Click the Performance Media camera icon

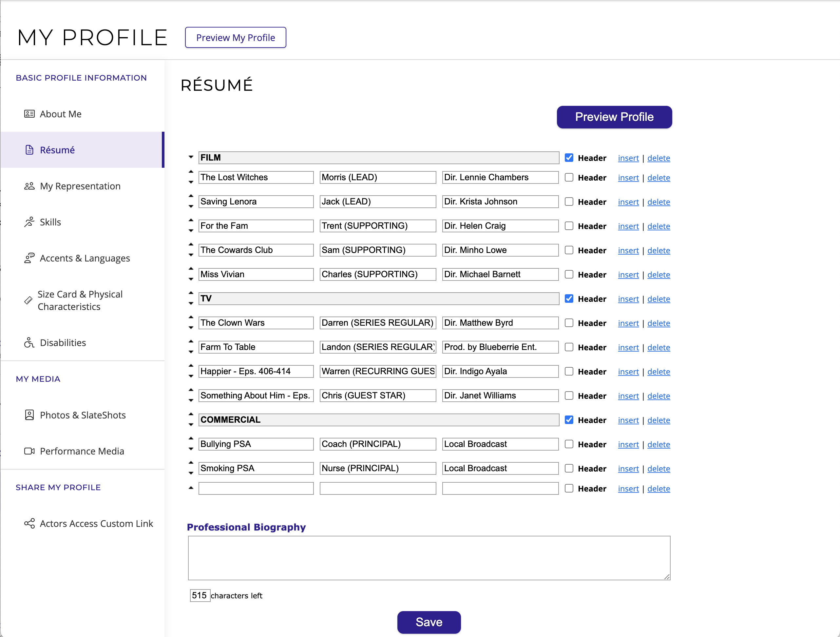tap(29, 451)
